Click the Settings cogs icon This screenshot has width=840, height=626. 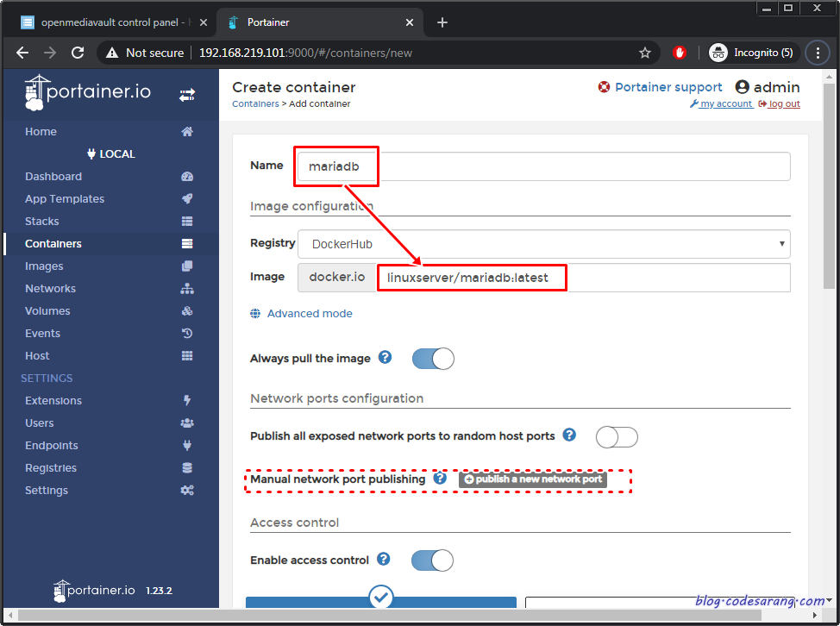[187, 491]
